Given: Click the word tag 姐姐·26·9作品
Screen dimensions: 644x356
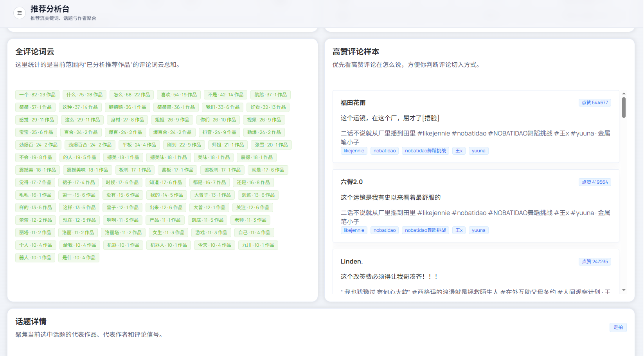Looking at the screenshot, I should pyautogui.click(x=172, y=120).
